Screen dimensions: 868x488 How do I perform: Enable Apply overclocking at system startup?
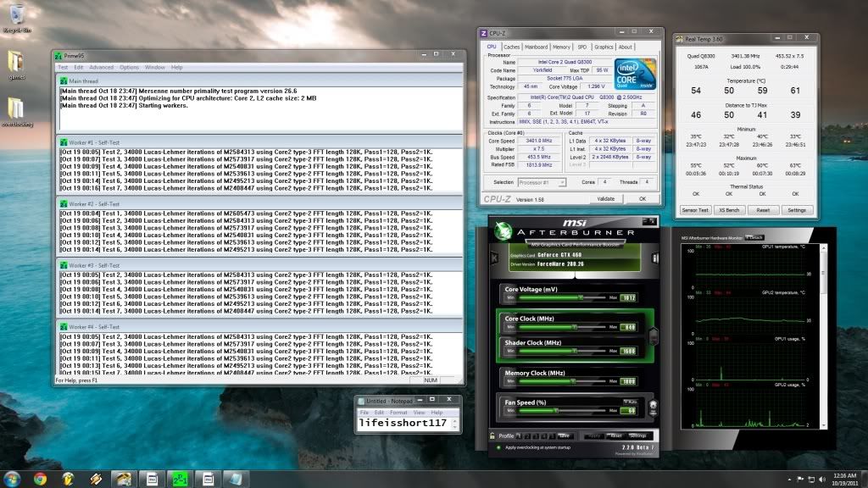tap(498, 446)
